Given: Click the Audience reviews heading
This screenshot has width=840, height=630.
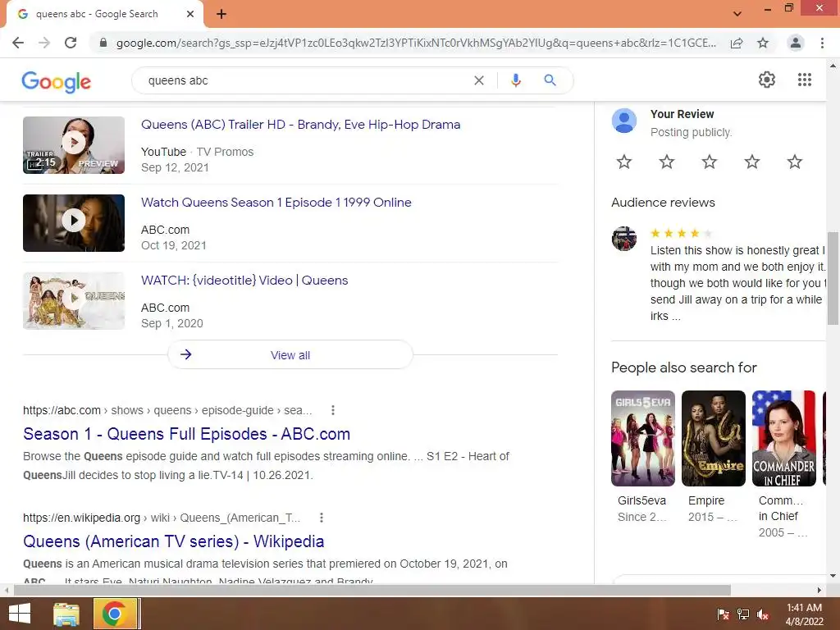Looking at the screenshot, I should 663,203.
